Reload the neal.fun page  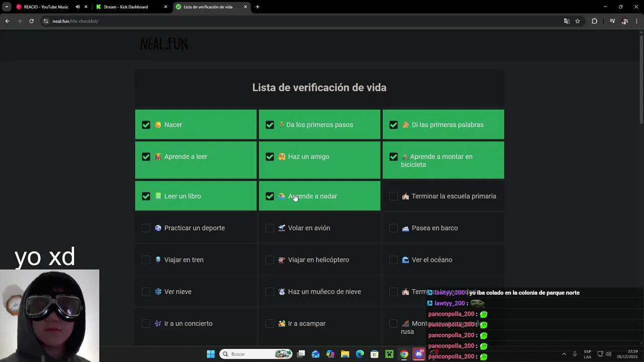click(31, 21)
